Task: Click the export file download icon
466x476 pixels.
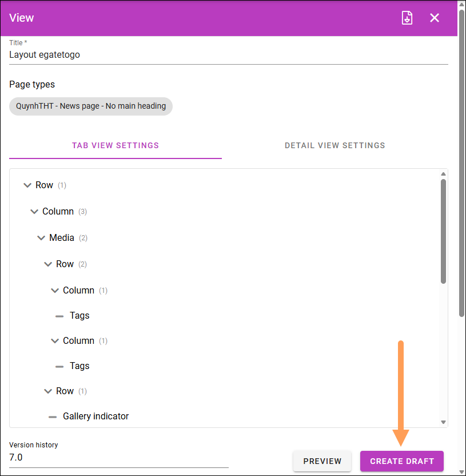Action: point(407,18)
